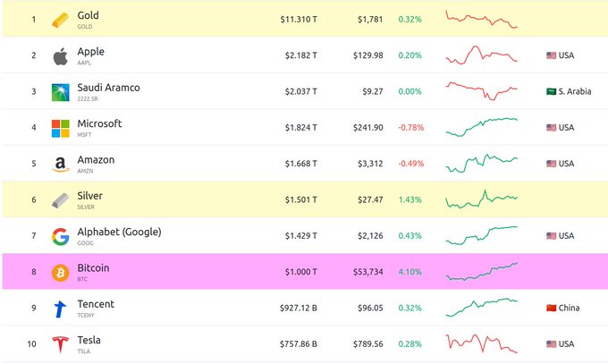Click the Saudi Arabia flag icon
The image size is (608, 364).
(x=551, y=91)
